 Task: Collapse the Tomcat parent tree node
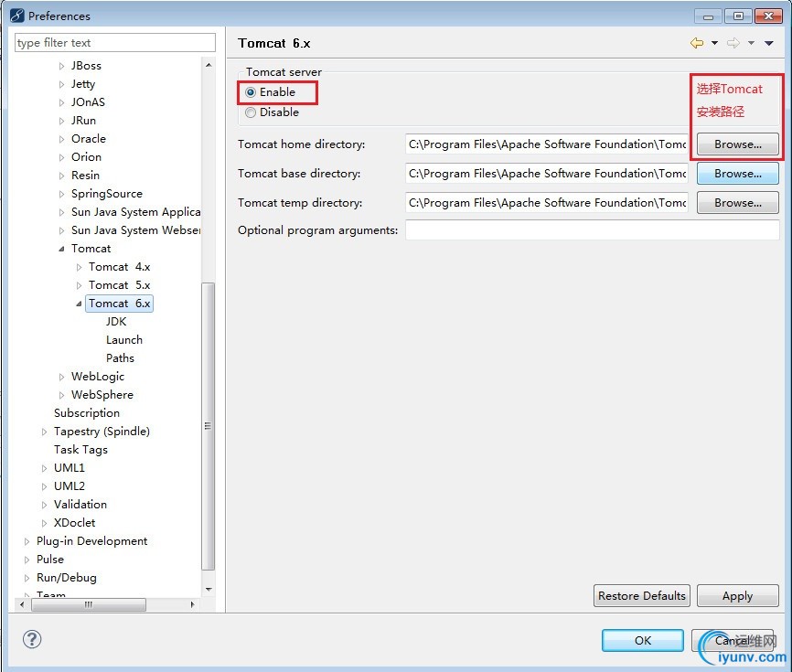pos(61,249)
